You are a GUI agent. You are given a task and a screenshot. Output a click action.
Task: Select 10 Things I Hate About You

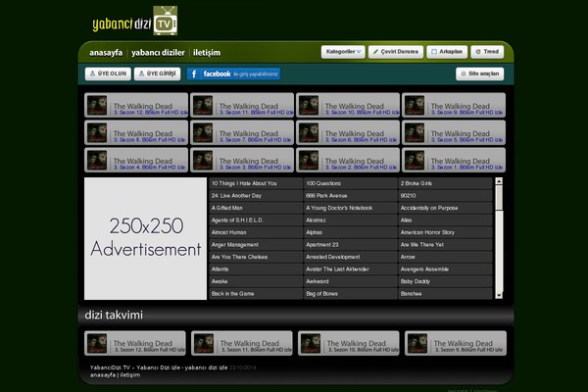coord(256,183)
